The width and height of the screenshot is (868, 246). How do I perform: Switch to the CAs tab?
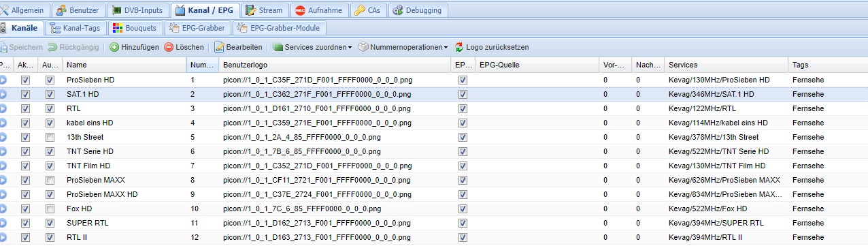(x=369, y=10)
